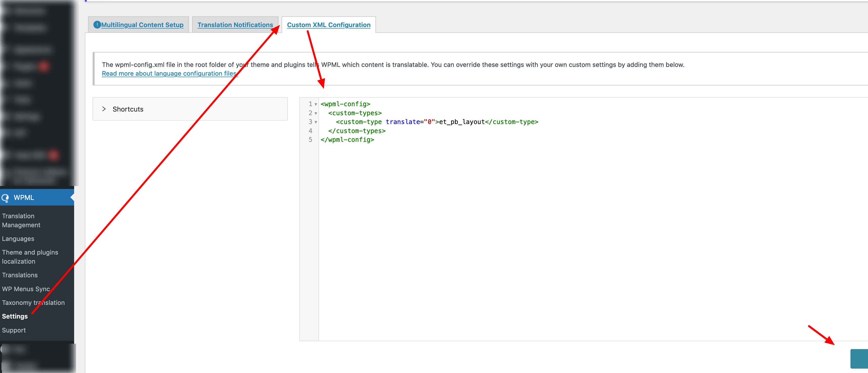Switch to Translation Notifications tab

[x=235, y=25]
